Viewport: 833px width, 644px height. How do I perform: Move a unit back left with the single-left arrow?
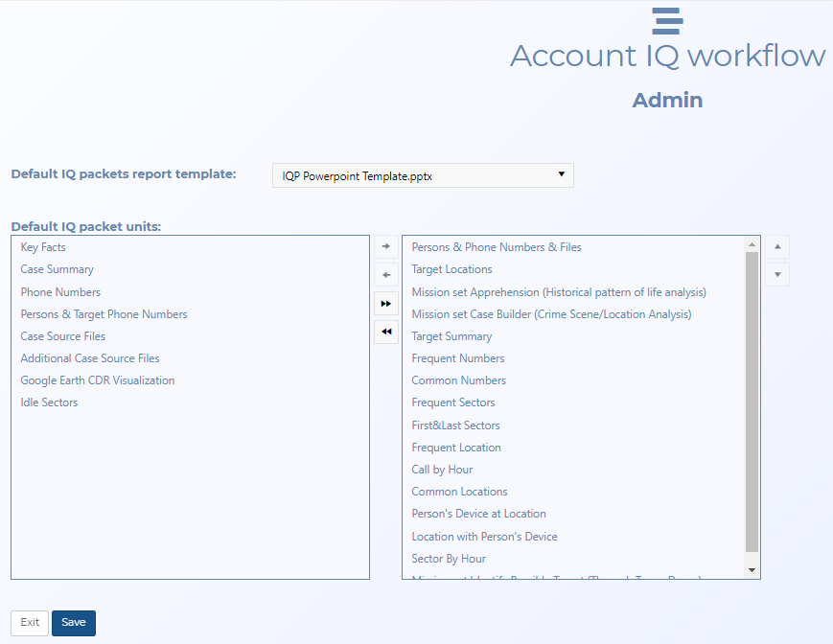tap(385, 275)
